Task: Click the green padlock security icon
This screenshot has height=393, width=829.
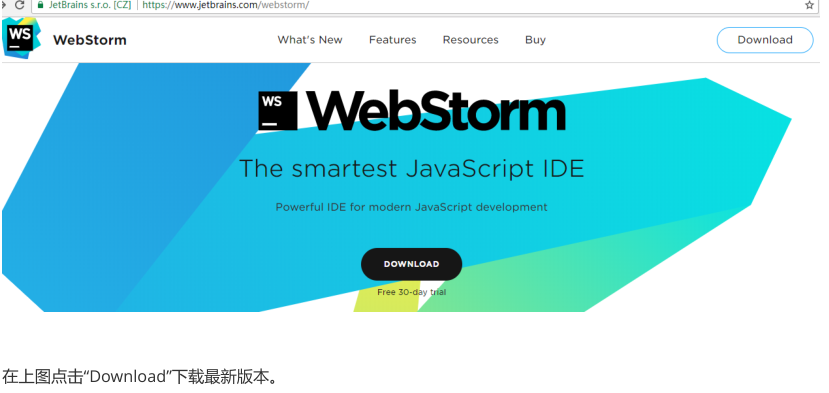Action: click(41, 5)
